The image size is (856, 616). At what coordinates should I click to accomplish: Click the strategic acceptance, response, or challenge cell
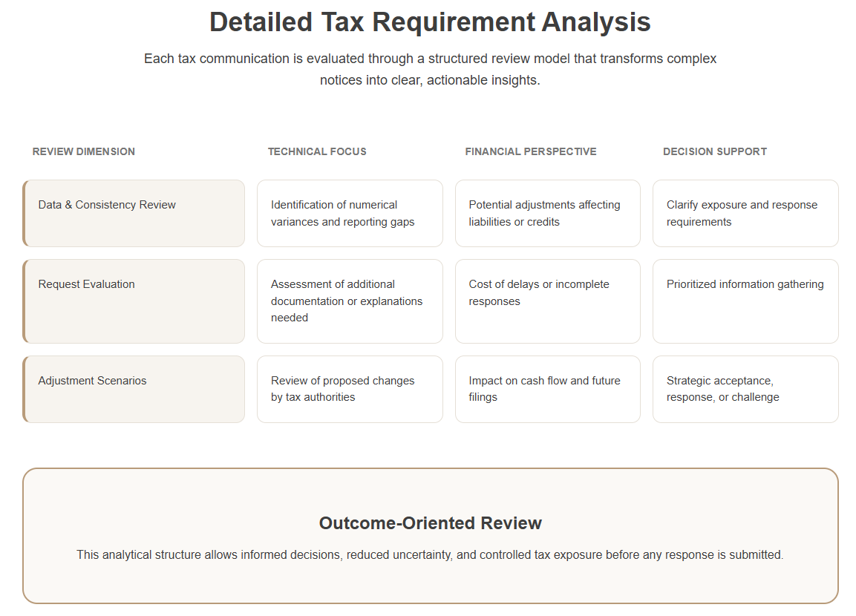745,389
